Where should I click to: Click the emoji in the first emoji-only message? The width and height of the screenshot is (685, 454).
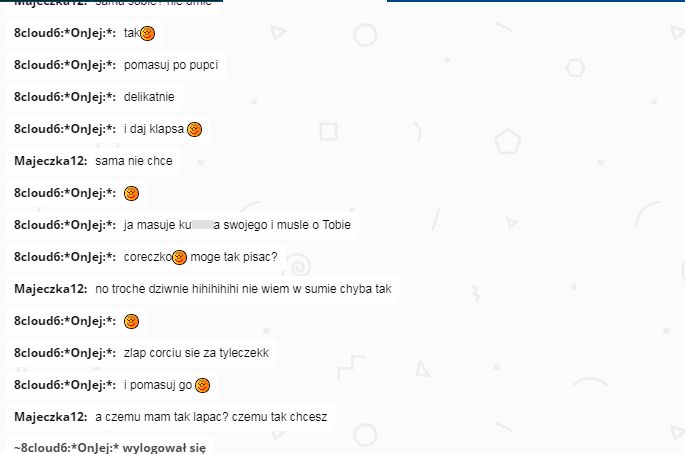coord(131,193)
